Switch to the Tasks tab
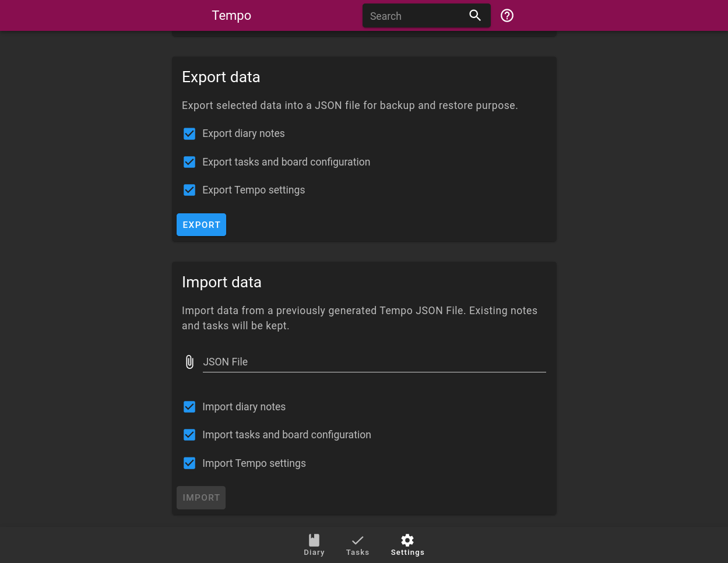Viewport: 728px width, 563px height. (x=357, y=545)
